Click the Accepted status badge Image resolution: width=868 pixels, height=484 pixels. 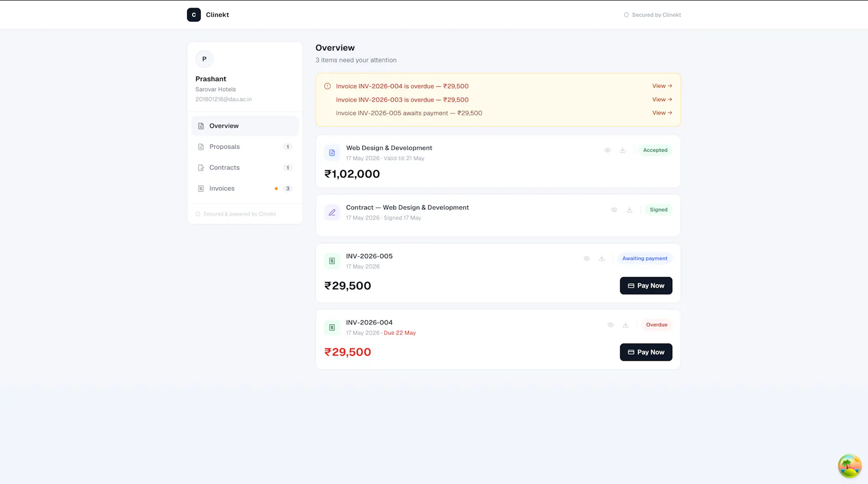click(x=655, y=150)
